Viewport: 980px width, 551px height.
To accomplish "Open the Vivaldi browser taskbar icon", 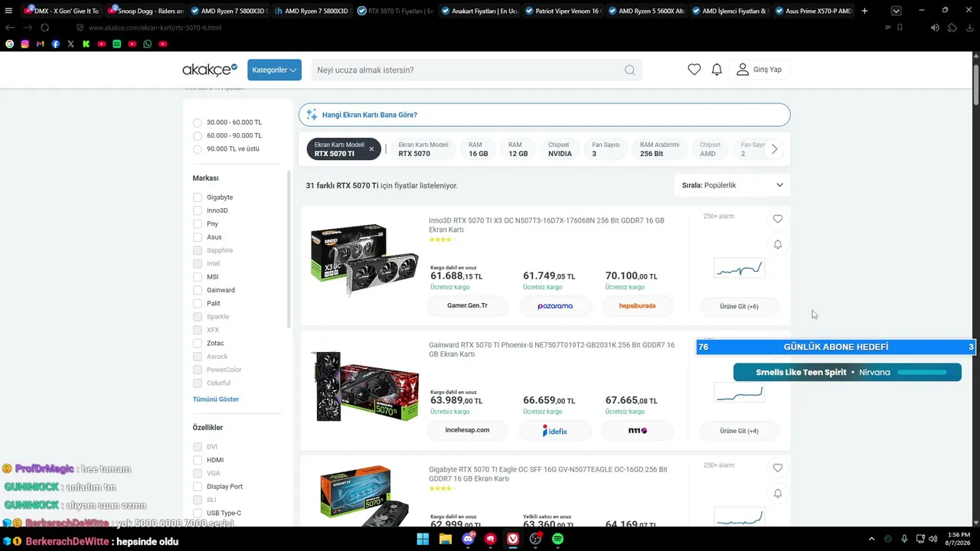I will point(513,539).
